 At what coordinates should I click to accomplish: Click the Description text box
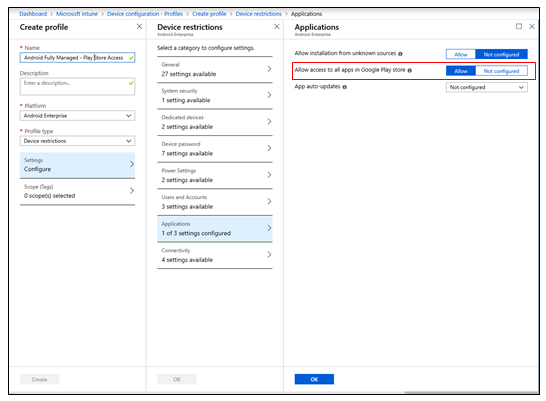point(77,86)
